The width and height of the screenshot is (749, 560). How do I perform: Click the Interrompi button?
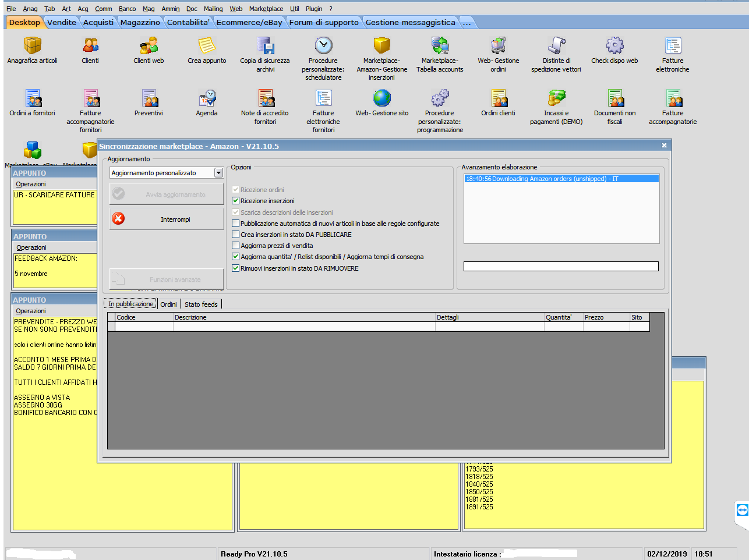click(167, 219)
